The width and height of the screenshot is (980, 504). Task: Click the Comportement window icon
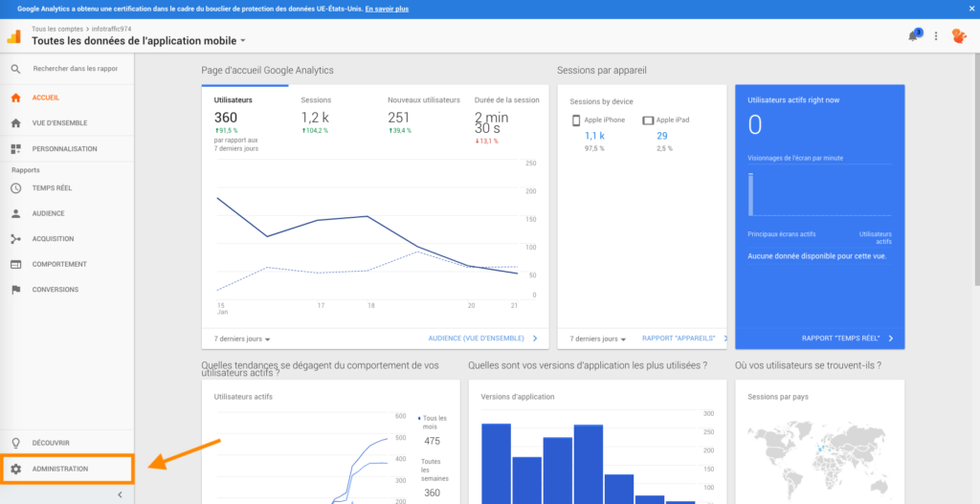click(16, 264)
